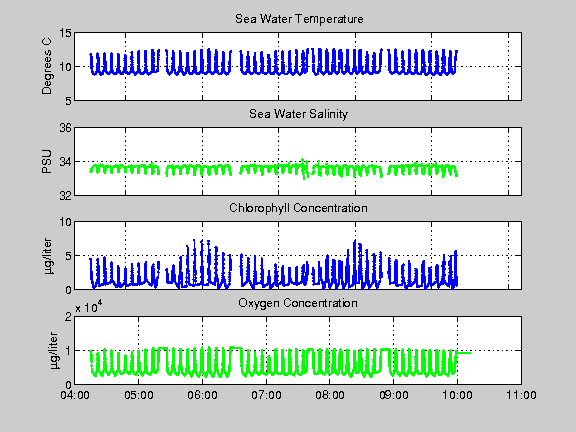
Task: Click the PSU axis label
Action: 47,162
